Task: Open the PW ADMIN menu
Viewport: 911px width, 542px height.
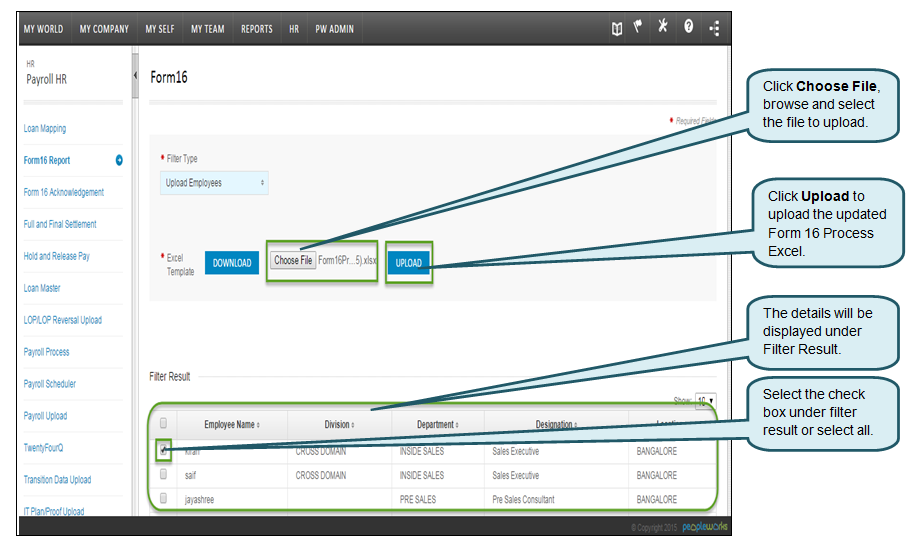Action: click(334, 29)
